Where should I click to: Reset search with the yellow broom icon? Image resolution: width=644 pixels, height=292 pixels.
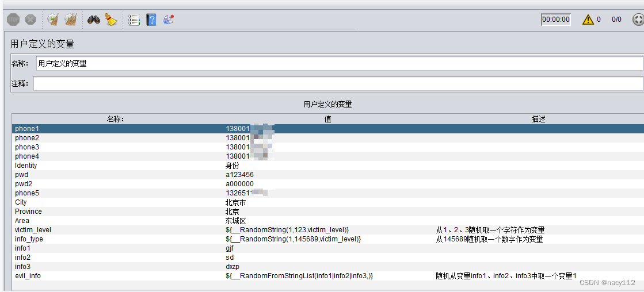111,20
